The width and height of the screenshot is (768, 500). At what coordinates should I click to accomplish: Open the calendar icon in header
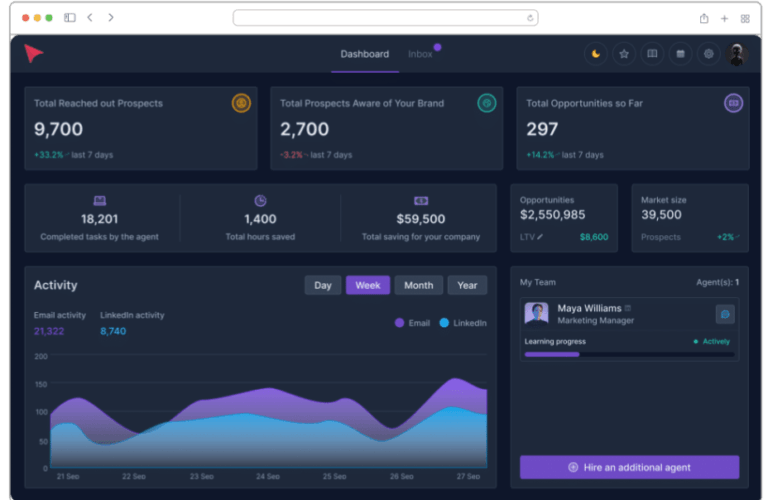click(x=680, y=54)
